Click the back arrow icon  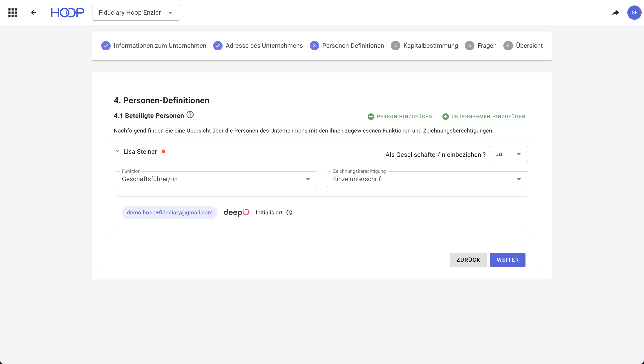coord(33,12)
